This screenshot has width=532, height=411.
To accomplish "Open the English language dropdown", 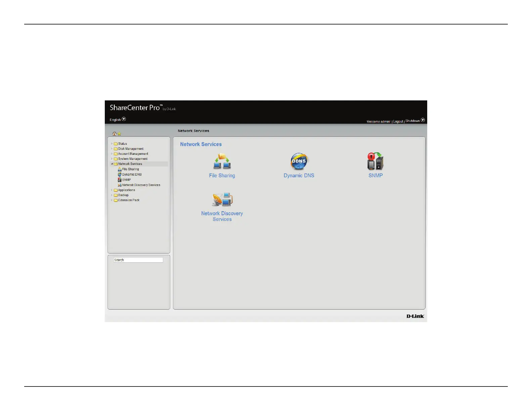I will pyautogui.click(x=124, y=119).
